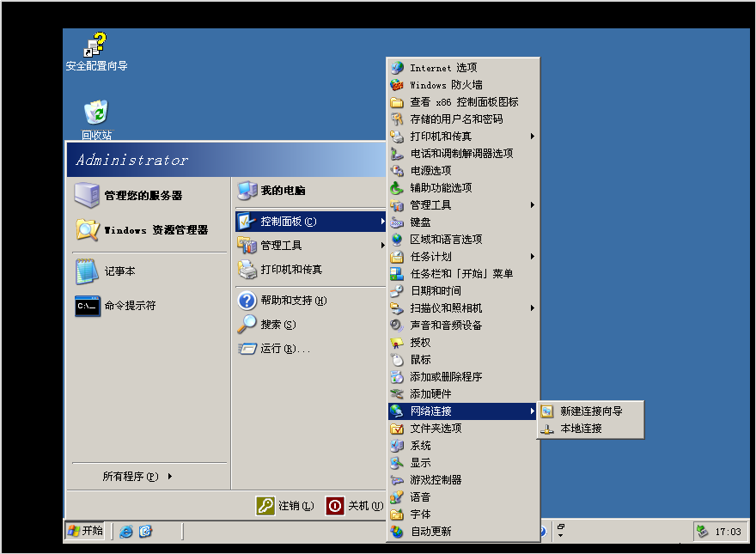Expand the 控制面板 submenu arrow
756x554 pixels.
click(382, 222)
